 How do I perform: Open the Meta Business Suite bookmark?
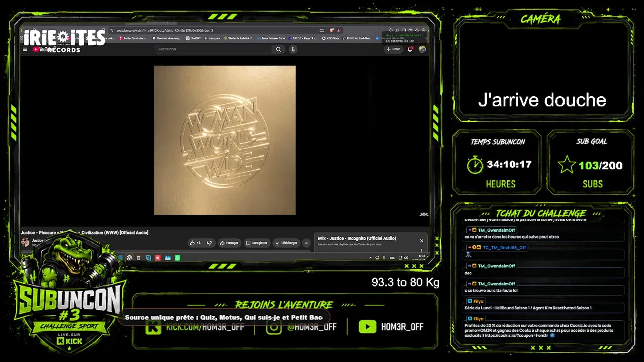272,38
